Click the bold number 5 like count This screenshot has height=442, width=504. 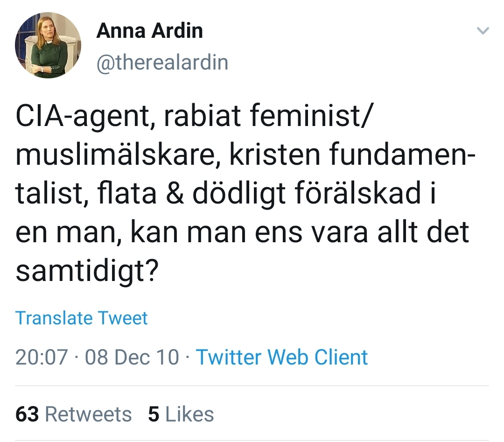click(154, 414)
